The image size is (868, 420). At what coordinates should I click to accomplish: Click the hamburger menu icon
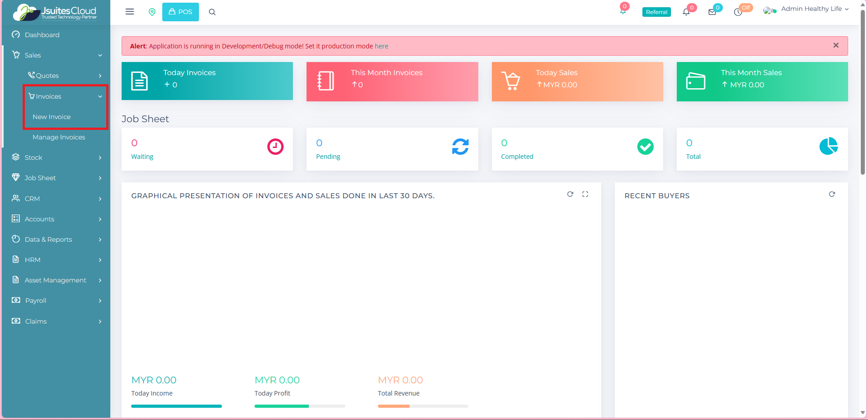point(130,12)
